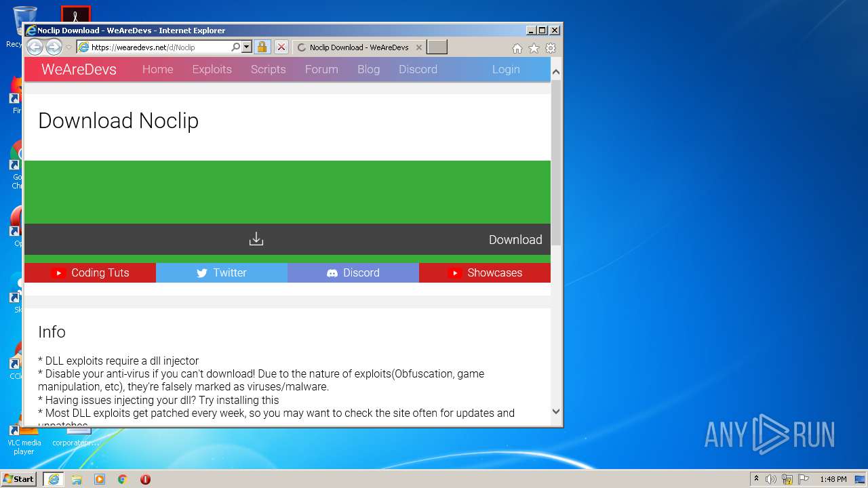Open Action Center flag tray icon
The height and width of the screenshot is (488, 868).
click(x=804, y=479)
